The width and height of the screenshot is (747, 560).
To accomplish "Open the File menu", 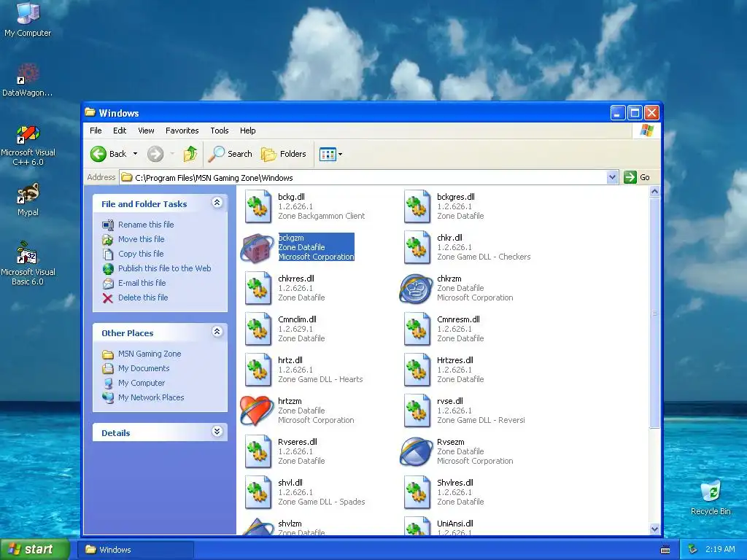I will point(96,131).
